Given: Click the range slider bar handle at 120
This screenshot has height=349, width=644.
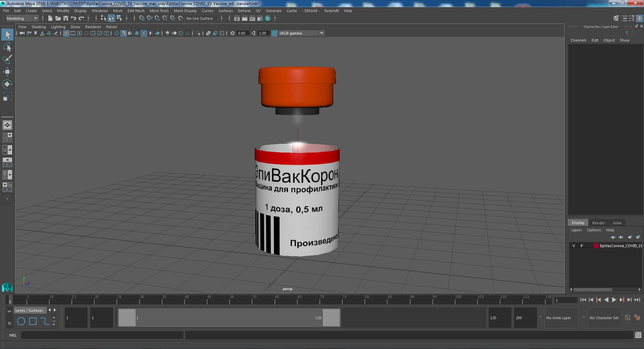Looking at the screenshot, I should point(331,317).
